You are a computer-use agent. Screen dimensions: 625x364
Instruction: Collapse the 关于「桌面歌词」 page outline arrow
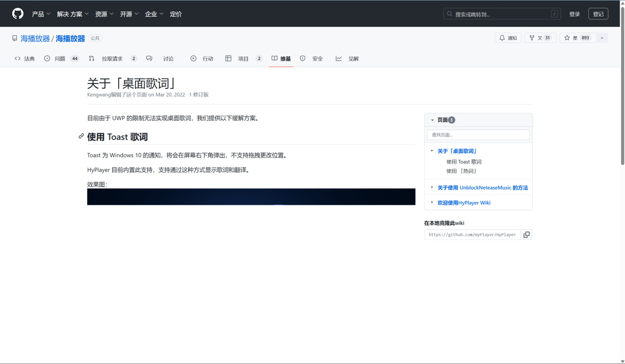click(x=432, y=151)
